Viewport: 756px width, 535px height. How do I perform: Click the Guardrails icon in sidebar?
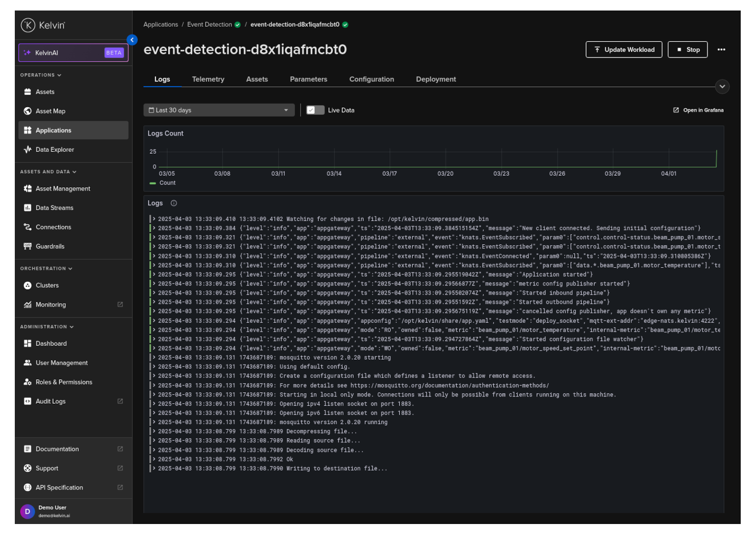[x=28, y=246]
